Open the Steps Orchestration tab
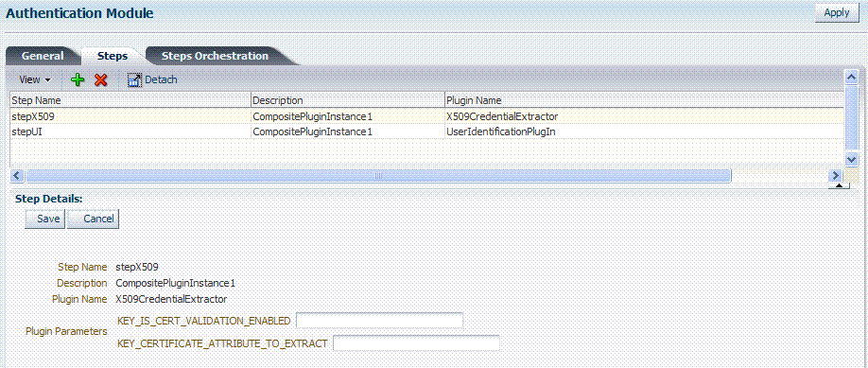The width and height of the screenshot is (868, 368). pyautogui.click(x=215, y=56)
